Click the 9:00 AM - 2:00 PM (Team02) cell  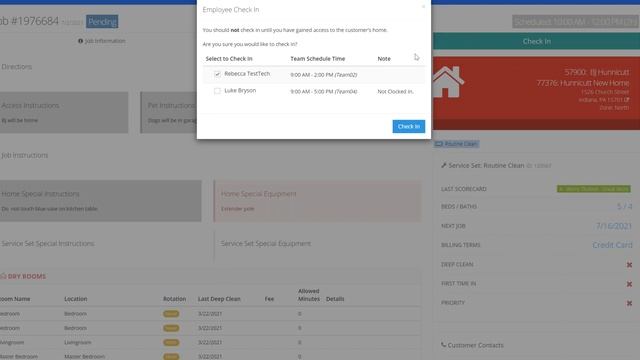pos(324,75)
